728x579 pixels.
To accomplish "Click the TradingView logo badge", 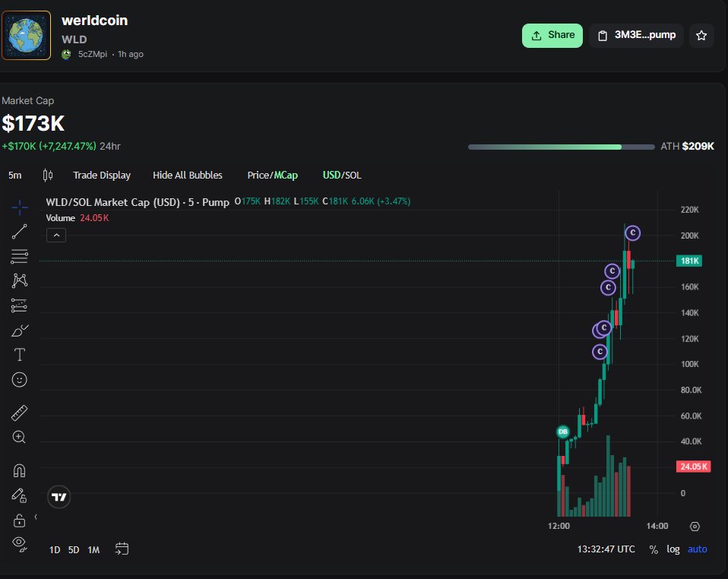I will [x=59, y=497].
